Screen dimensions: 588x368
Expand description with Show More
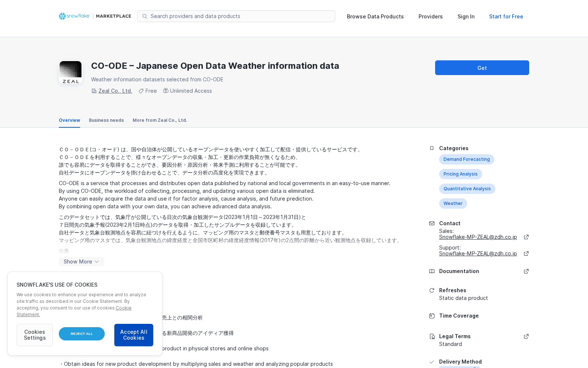[82, 262]
